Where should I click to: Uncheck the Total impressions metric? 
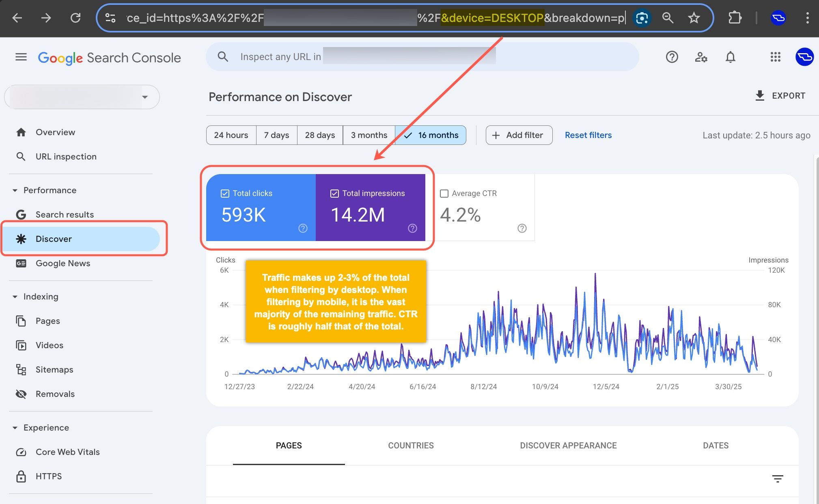tap(334, 193)
